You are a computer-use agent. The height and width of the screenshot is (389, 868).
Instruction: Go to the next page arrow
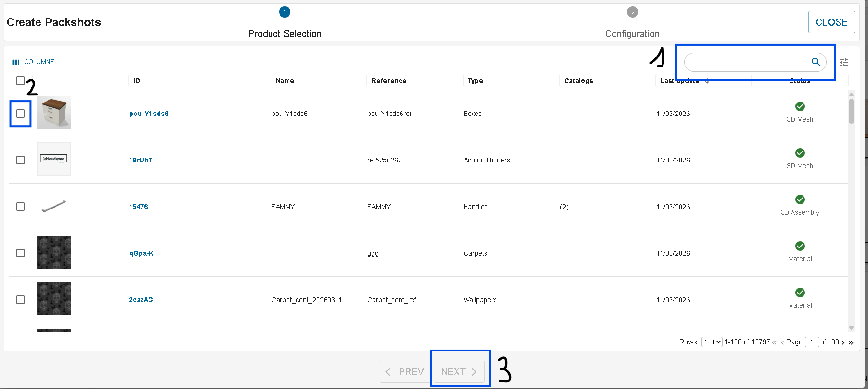843,342
